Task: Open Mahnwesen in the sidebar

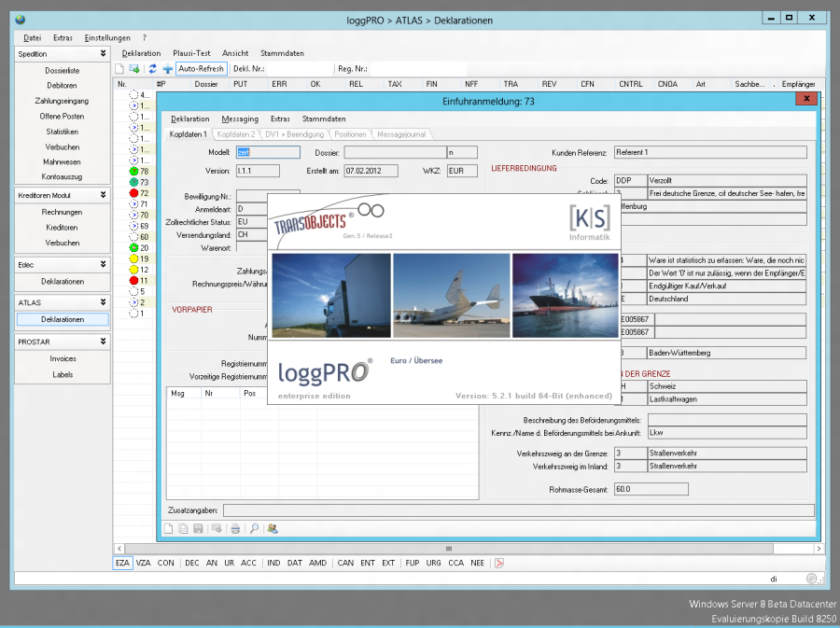Action: 63,161
